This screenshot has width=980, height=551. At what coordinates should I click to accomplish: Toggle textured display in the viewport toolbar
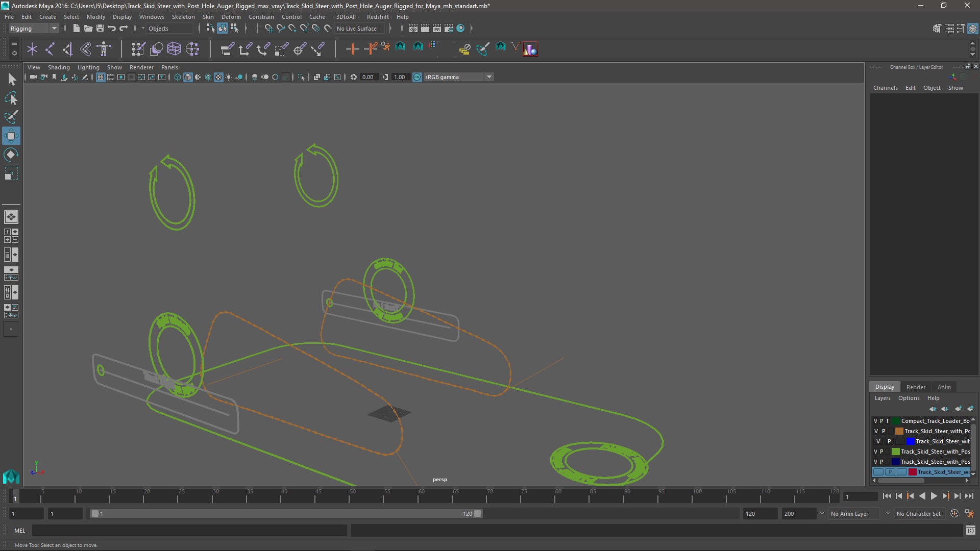[218, 77]
